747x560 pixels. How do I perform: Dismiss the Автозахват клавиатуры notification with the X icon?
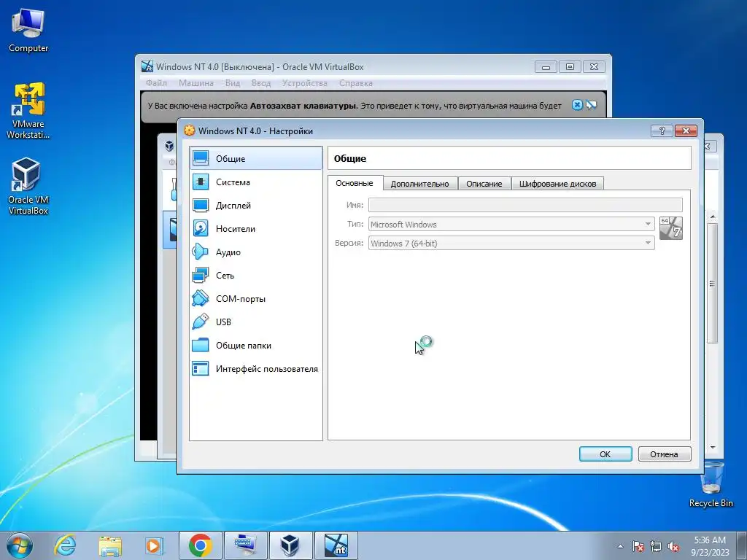click(x=577, y=105)
